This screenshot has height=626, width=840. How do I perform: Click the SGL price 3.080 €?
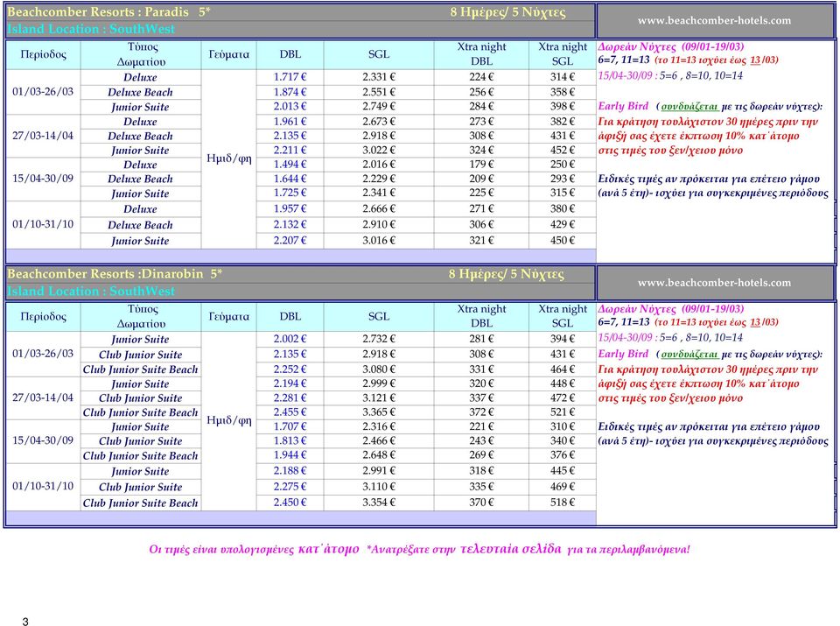pos(379,369)
